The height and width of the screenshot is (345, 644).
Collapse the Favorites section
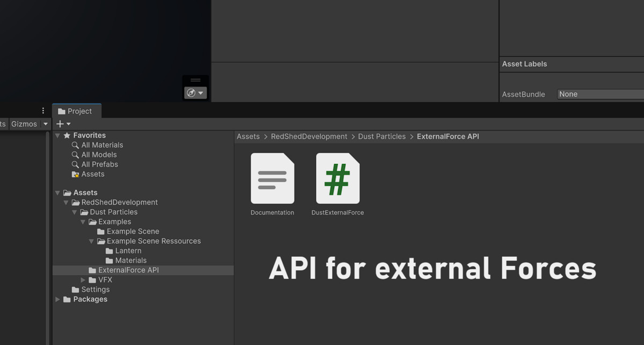57,135
